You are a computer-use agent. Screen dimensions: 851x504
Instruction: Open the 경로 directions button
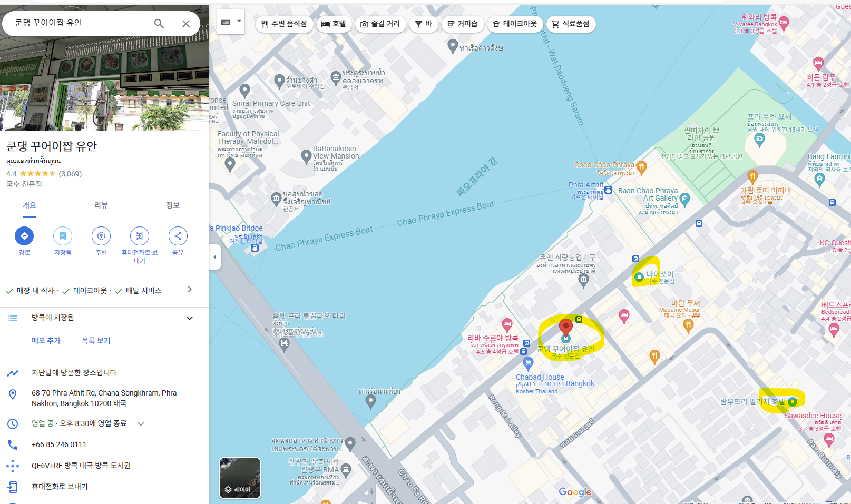click(24, 236)
